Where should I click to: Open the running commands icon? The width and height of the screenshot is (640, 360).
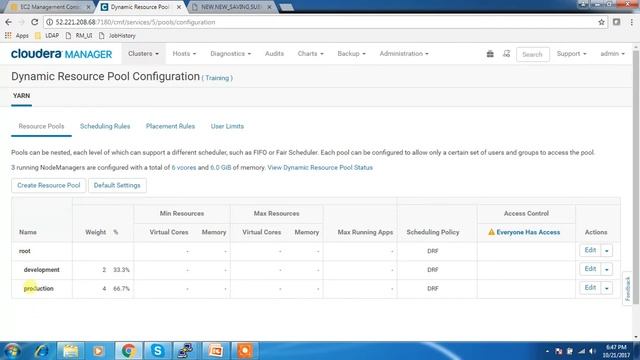pos(507,54)
